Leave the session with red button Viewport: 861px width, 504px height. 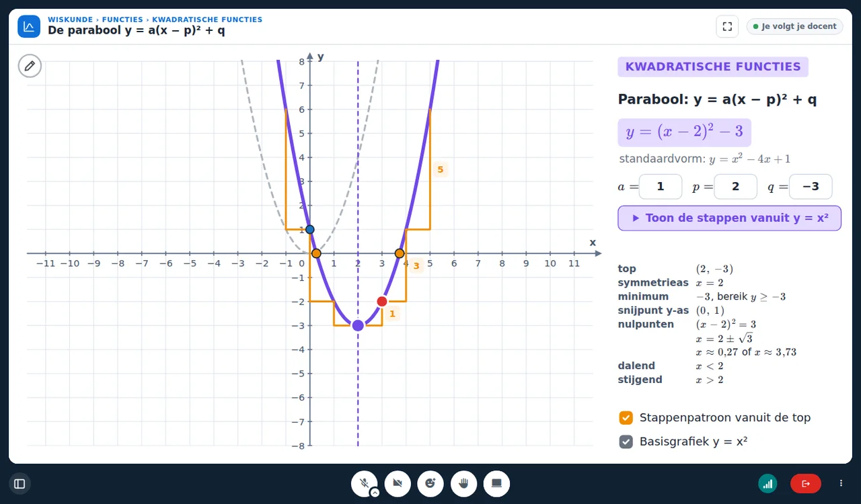click(806, 483)
